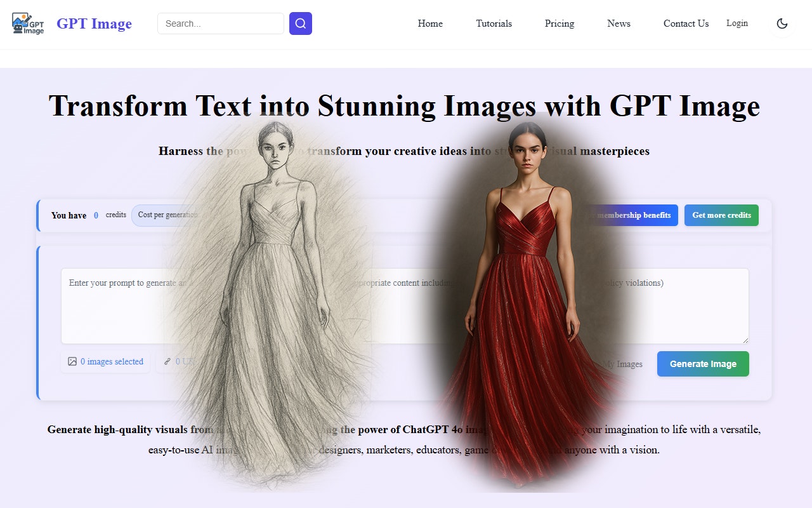This screenshot has width=812, height=508.
Task: View membership benefits button
Action: [631, 215]
